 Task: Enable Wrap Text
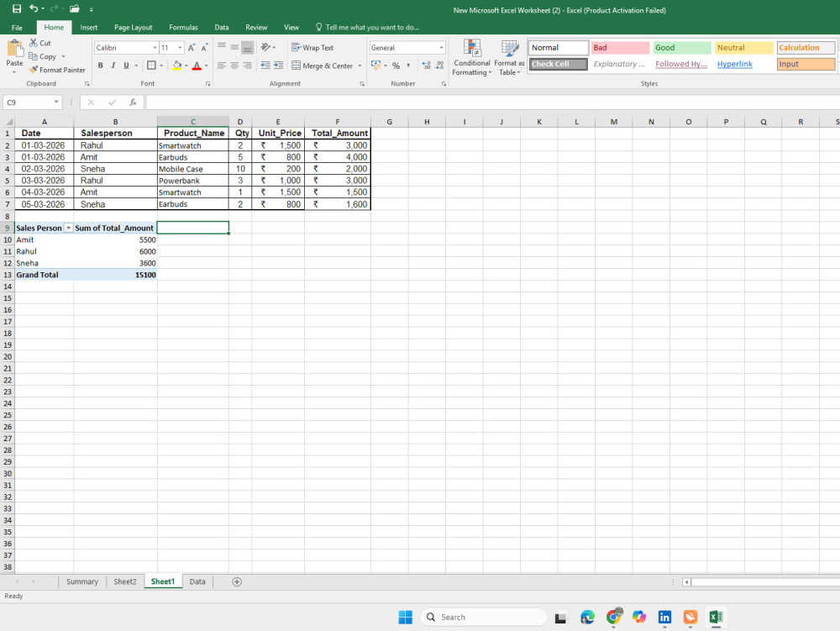click(x=312, y=48)
